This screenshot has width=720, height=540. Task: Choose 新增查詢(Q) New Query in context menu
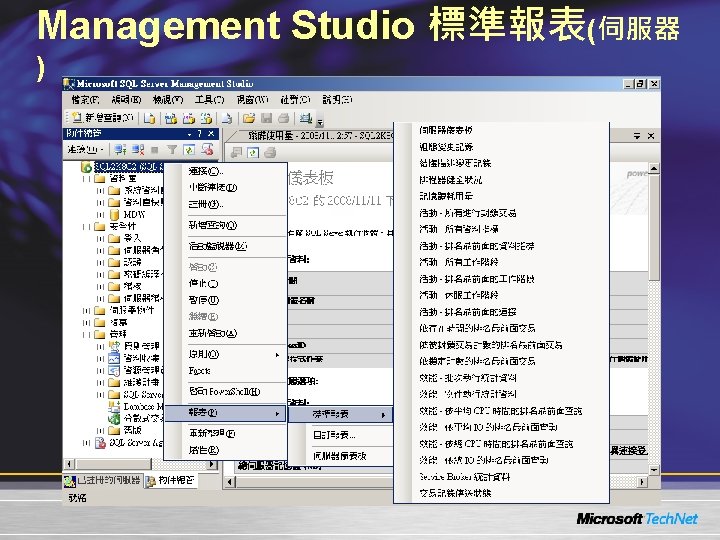tap(225, 225)
